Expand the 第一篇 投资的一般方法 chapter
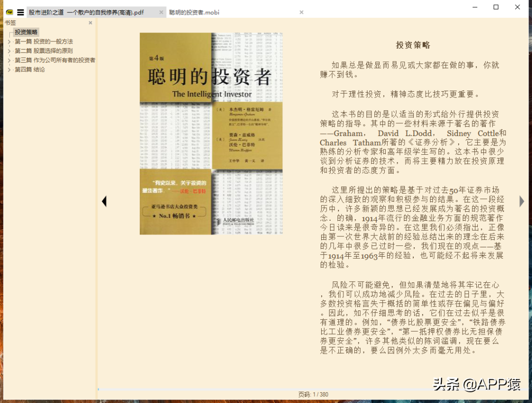Viewport: 532px width, 403px height. pos(8,41)
